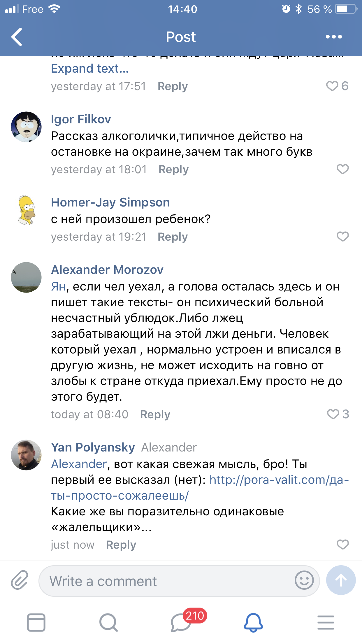
Task: Open Igor Filkov's avatar profile
Action: [x=26, y=127]
